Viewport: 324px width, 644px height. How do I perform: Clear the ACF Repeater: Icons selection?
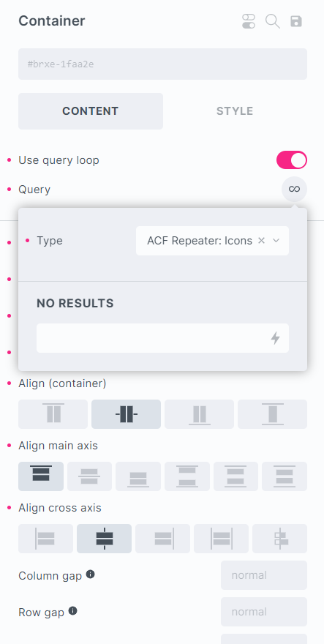click(x=261, y=241)
